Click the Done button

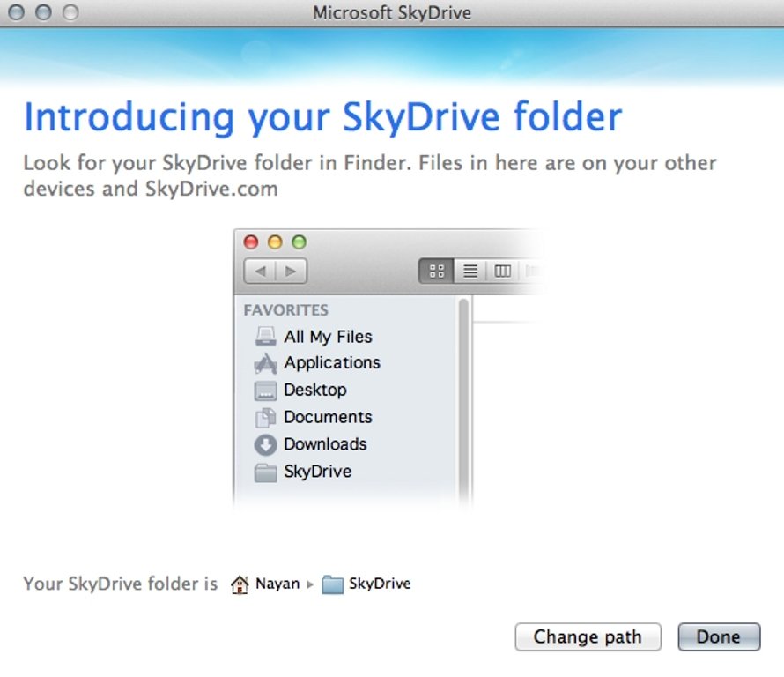coord(719,636)
